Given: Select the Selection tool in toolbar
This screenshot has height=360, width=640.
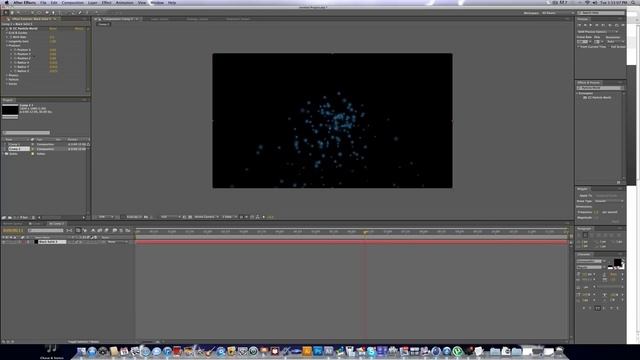Looking at the screenshot, I should point(6,13).
